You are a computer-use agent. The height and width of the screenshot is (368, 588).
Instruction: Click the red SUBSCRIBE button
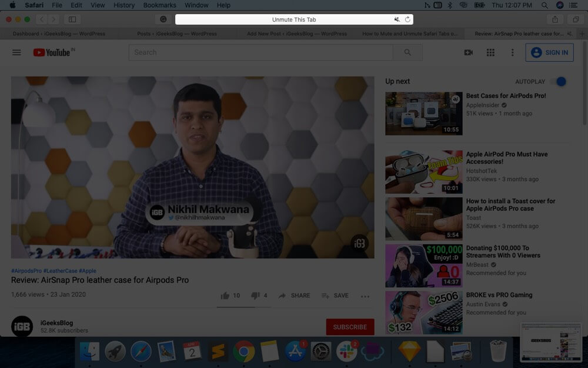click(x=350, y=327)
